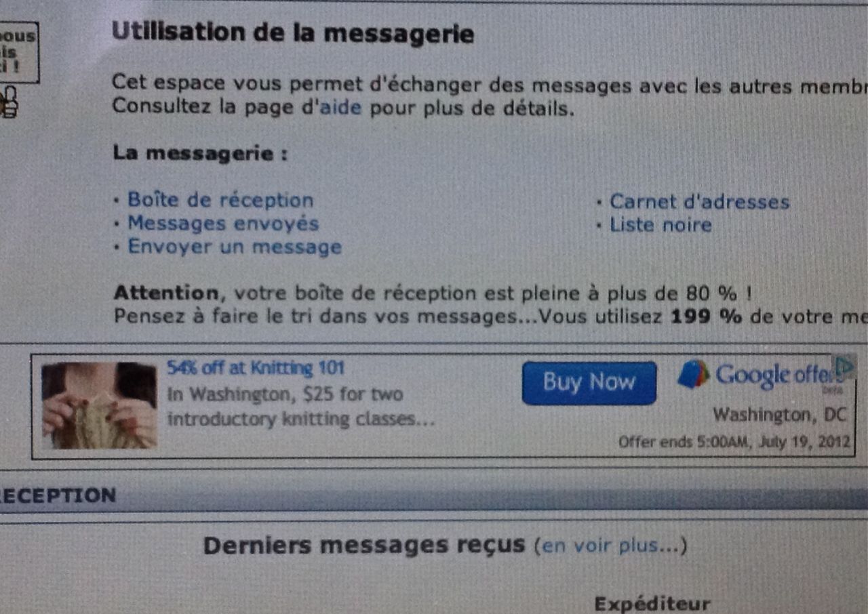Follow the en voir plus link
Viewport: 868px width, 614px height.
coord(610,546)
